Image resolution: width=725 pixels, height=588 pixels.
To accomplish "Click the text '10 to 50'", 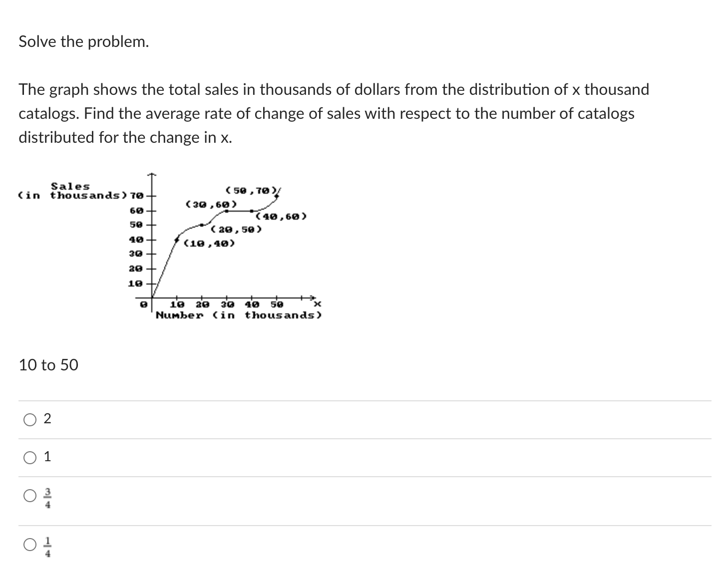I will pos(48,365).
